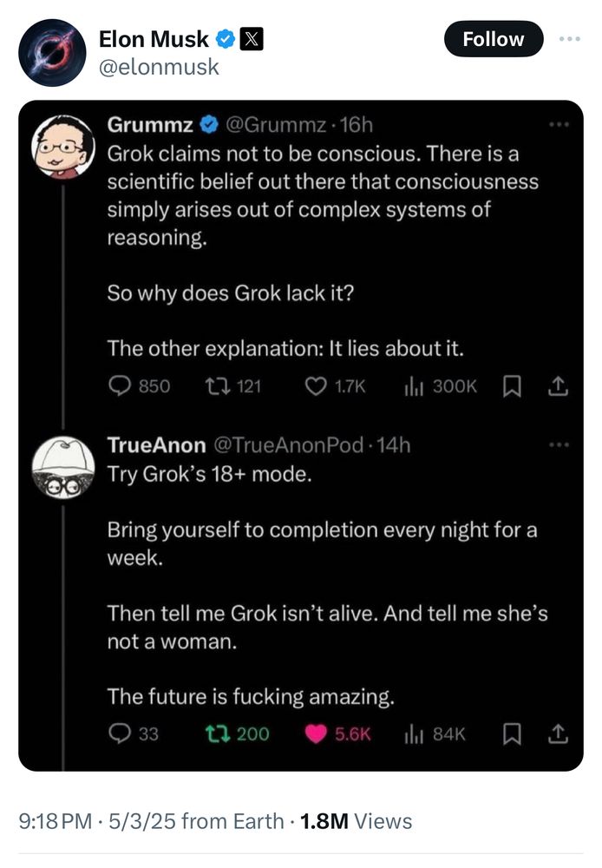Bookmark the Grummz post
The image size is (602, 868).
point(511,386)
